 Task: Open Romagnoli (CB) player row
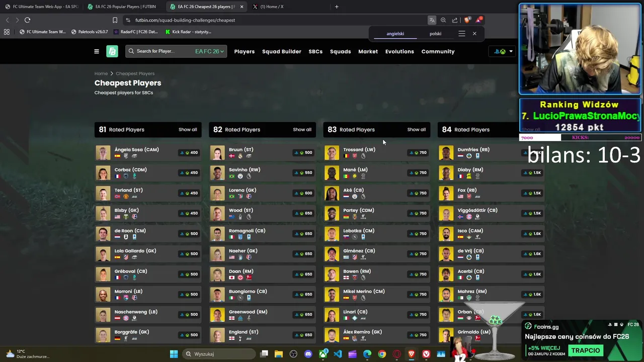point(262,234)
